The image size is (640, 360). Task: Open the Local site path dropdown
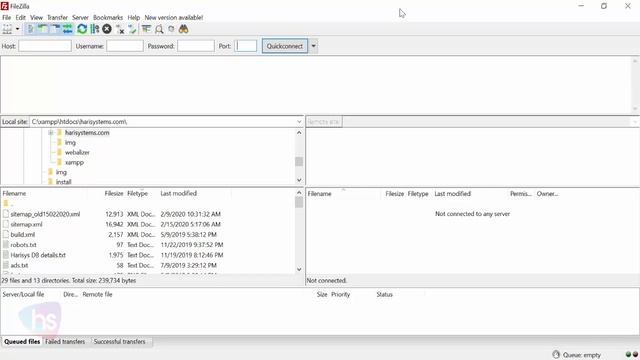pyautogui.click(x=299, y=122)
